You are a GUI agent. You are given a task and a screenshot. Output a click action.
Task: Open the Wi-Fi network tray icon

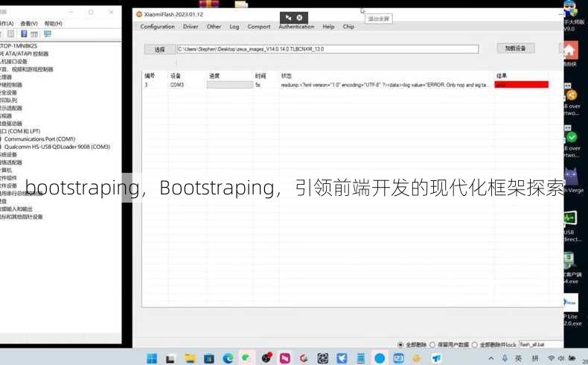point(552,358)
